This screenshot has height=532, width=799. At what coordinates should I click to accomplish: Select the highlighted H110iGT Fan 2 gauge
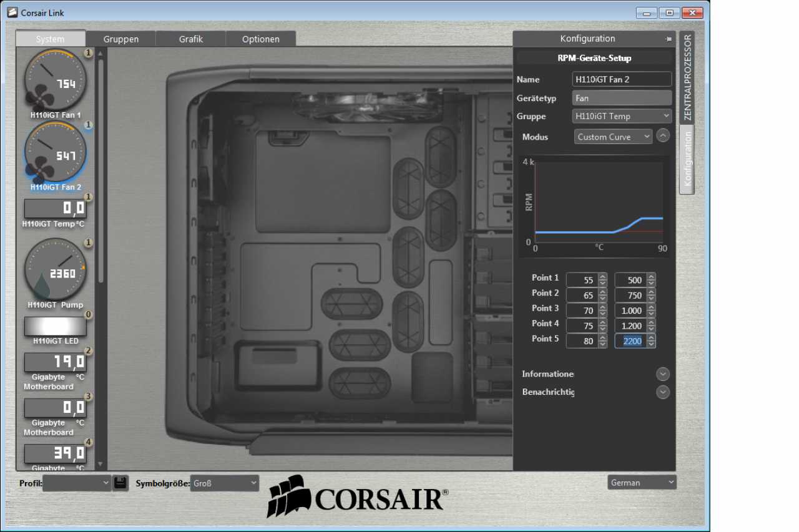56,152
